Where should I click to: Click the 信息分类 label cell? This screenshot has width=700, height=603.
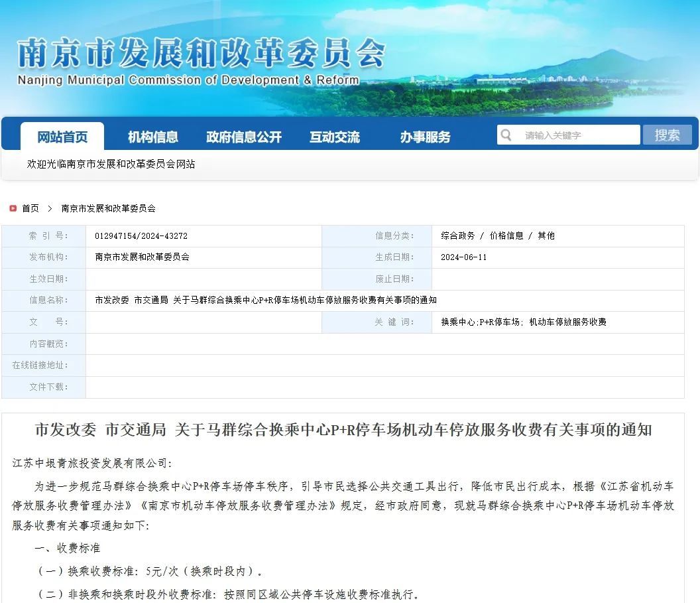click(377, 236)
